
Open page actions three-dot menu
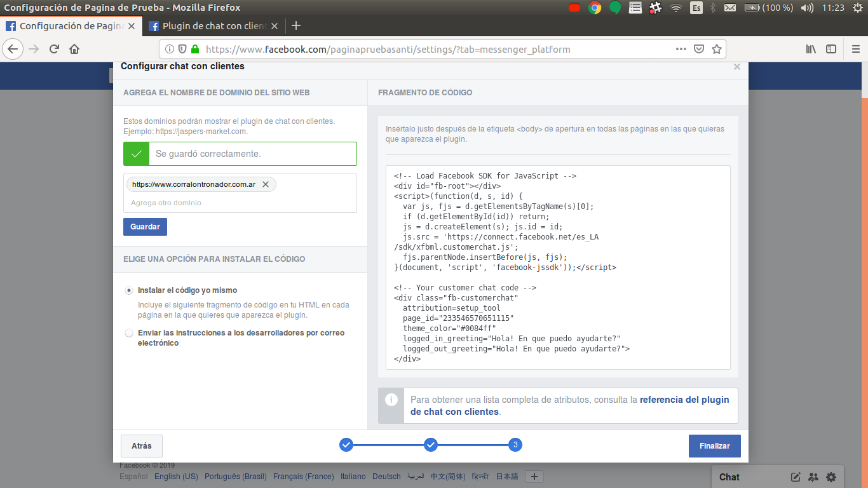coord(681,49)
